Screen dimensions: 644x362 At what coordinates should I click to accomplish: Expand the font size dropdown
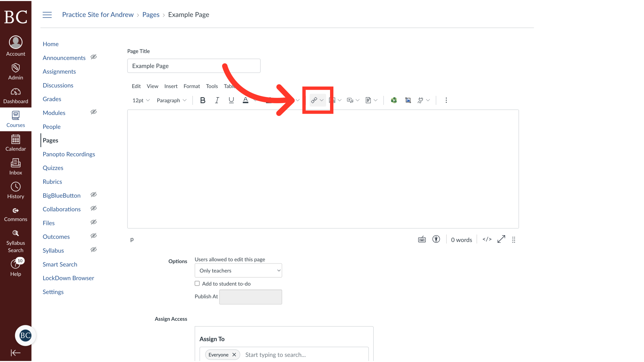pyautogui.click(x=140, y=100)
